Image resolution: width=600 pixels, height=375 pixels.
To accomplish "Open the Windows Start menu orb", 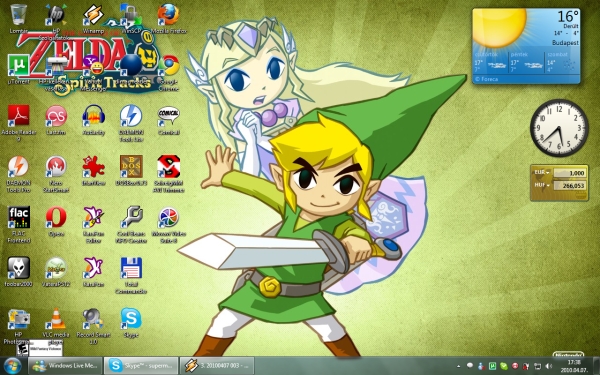I will click(13, 366).
